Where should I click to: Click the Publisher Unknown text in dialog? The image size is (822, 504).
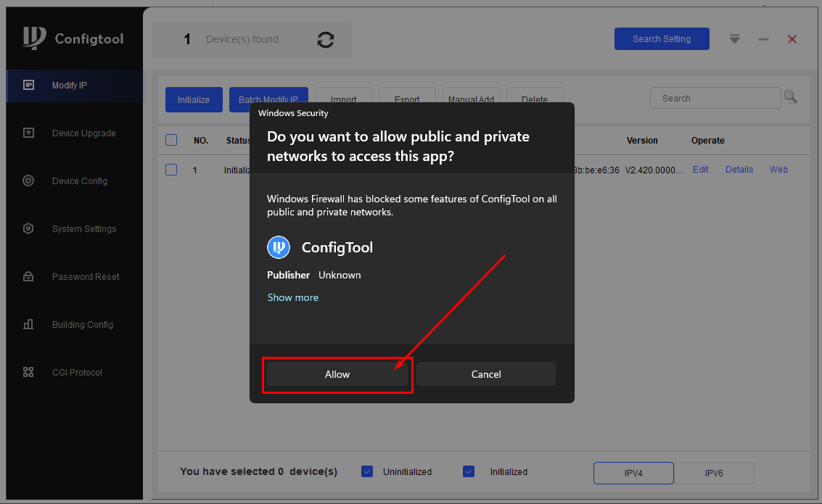[x=314, y=275]
